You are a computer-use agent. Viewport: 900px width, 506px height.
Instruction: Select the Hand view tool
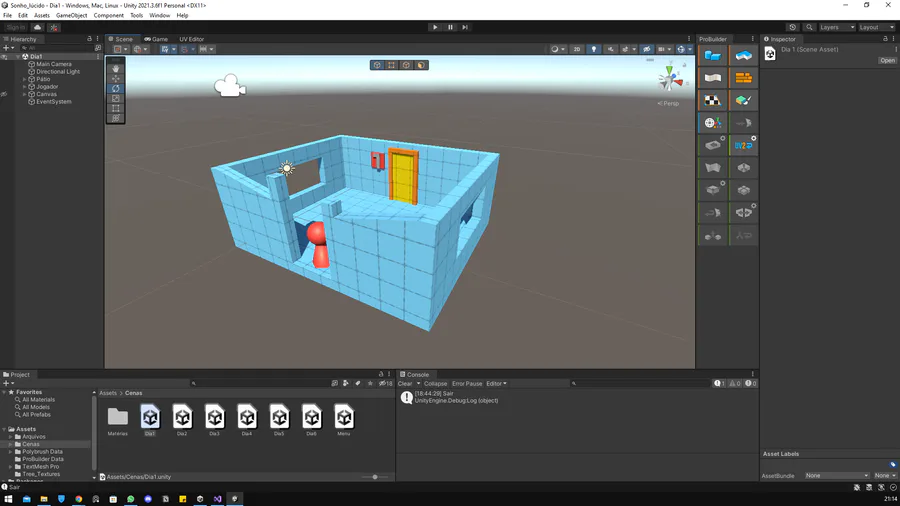[x=116, y=69]
